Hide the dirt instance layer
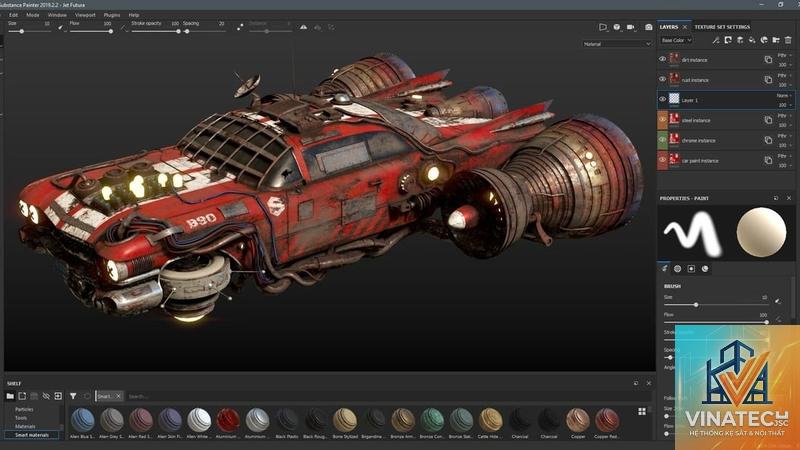 coord(663,59)
